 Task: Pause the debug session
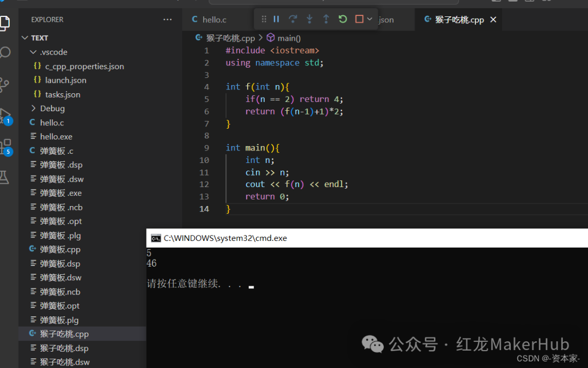(x=277, y=19)
